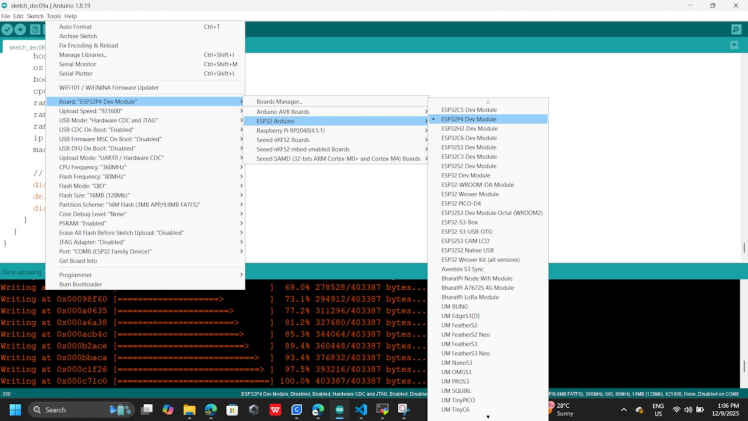Click Boards Manager... entry

click(279, 102)
